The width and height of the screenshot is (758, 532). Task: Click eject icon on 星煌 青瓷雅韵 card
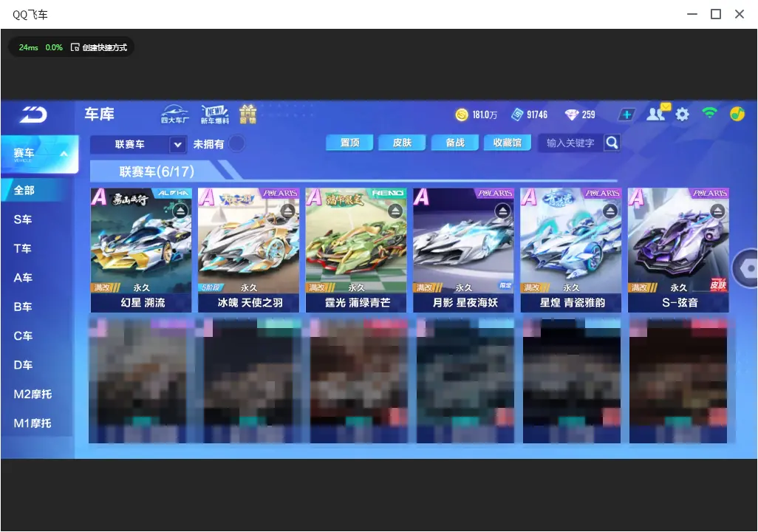click(x=610, y=211)
